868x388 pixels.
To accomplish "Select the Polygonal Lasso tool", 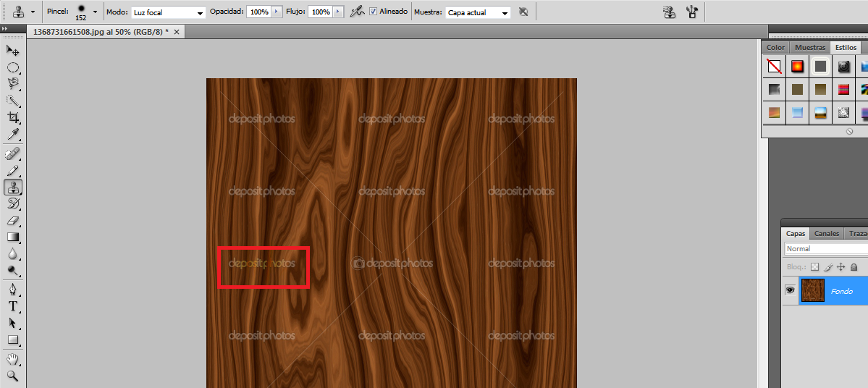I will [x=13, y=84].
